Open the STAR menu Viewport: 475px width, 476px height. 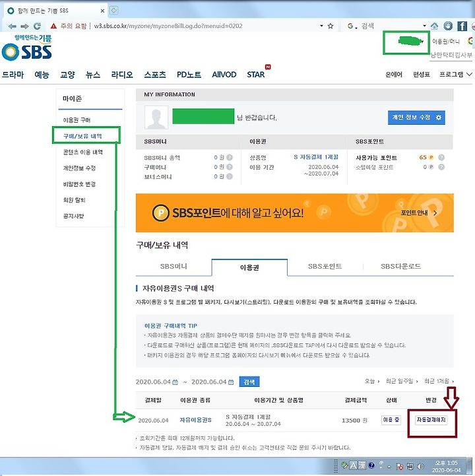pyautogui.click(x=256, y=75)
